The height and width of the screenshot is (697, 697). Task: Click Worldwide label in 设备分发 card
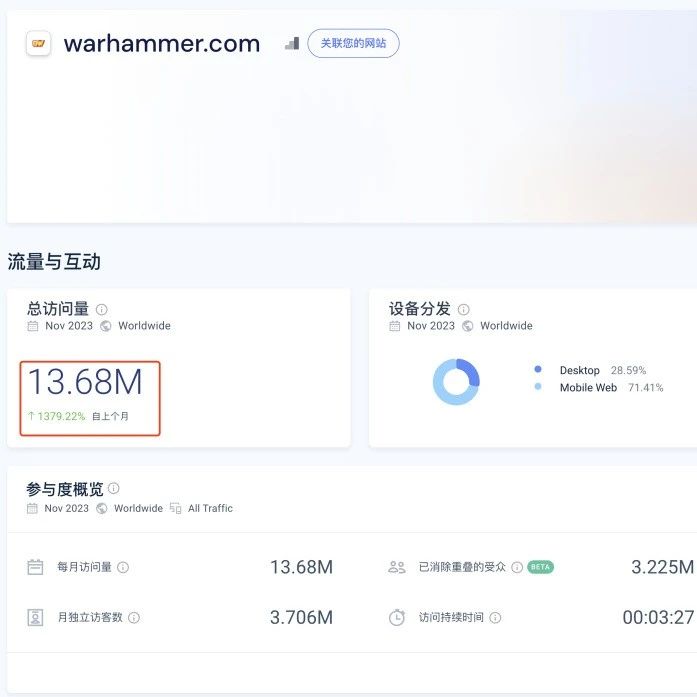click(506, 326)
